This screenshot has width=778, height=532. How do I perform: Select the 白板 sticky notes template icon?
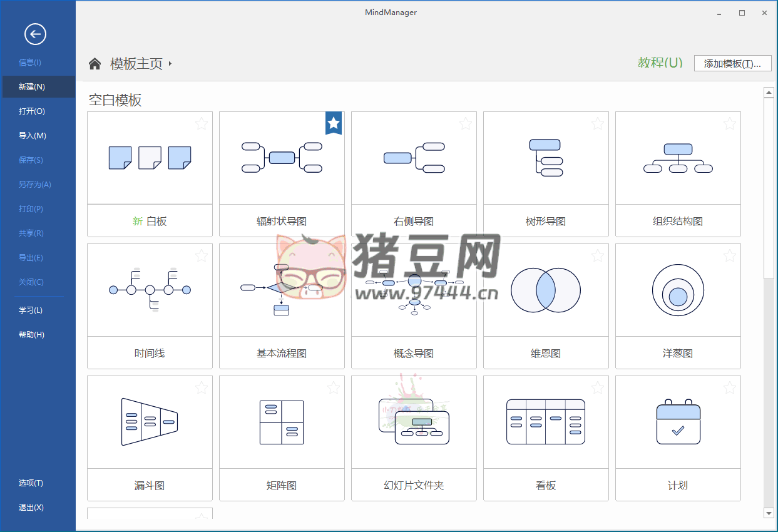point(150,158)
